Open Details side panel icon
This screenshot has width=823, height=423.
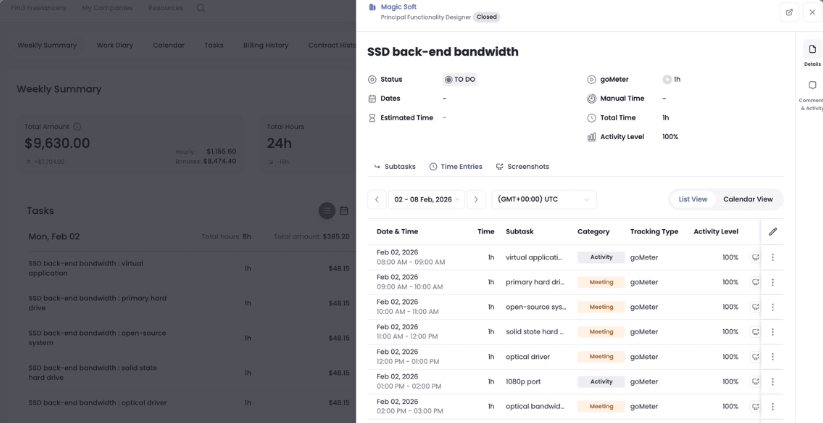[x=812, y=50]
